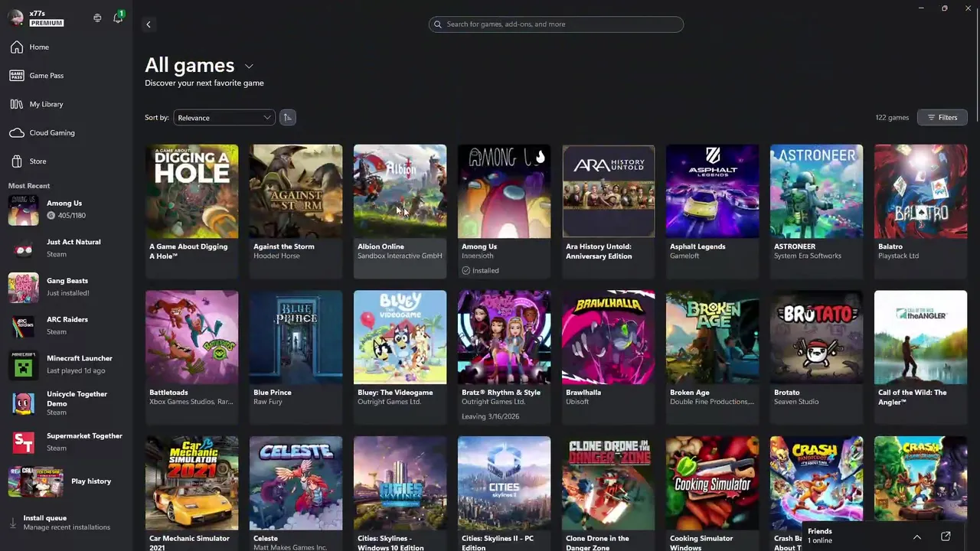Toggle the sort order direction button
The image size is (980, 551).
(x=288, y=117)
